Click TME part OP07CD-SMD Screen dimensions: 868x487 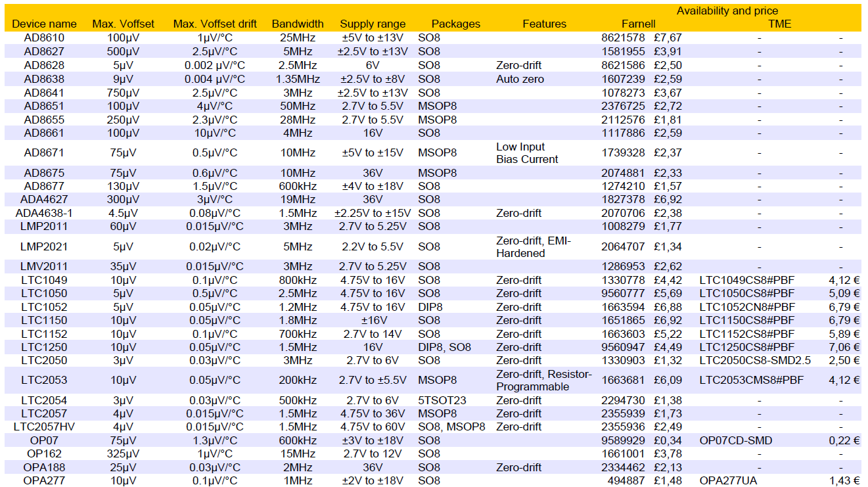[x=736, y=440]
